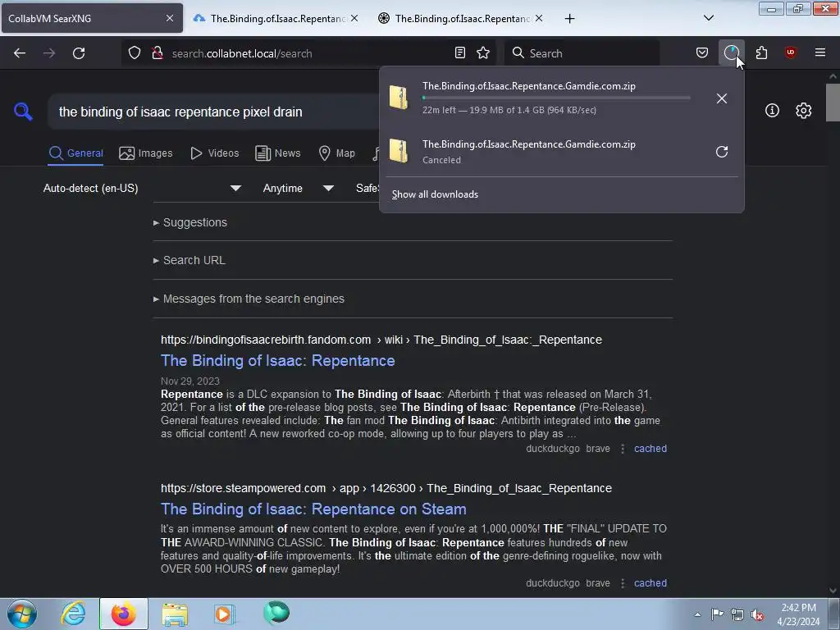Viewport: 840px width, 630px height.
Task: Reload the current page
Action: (79, 53)
